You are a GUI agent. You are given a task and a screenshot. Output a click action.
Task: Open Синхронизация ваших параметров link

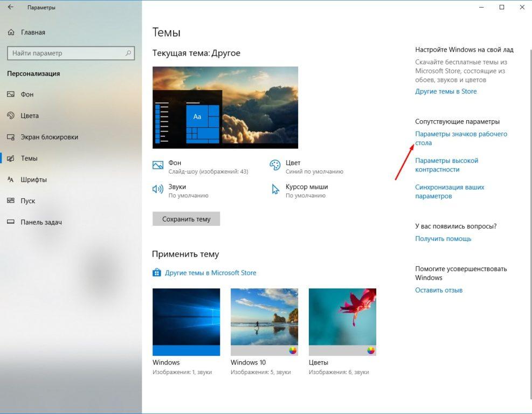click(x=450, y=191)
